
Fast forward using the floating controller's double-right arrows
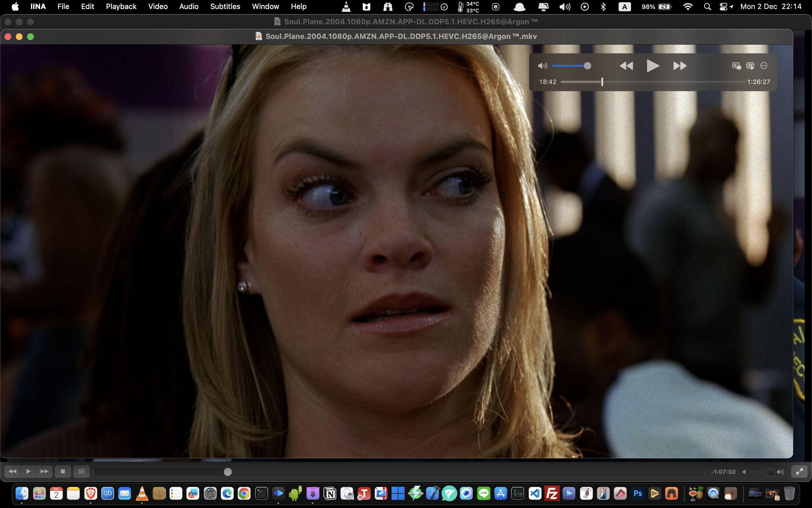(680, 65)
